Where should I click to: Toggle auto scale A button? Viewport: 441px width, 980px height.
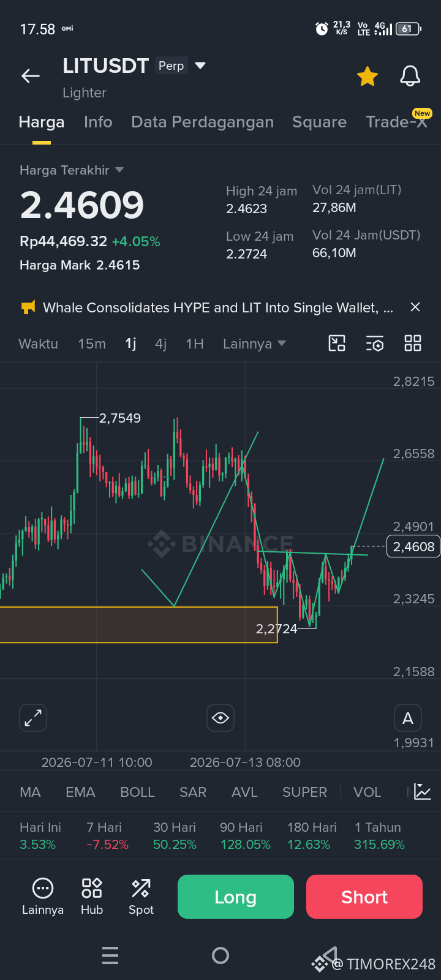[x=408, y=718]
